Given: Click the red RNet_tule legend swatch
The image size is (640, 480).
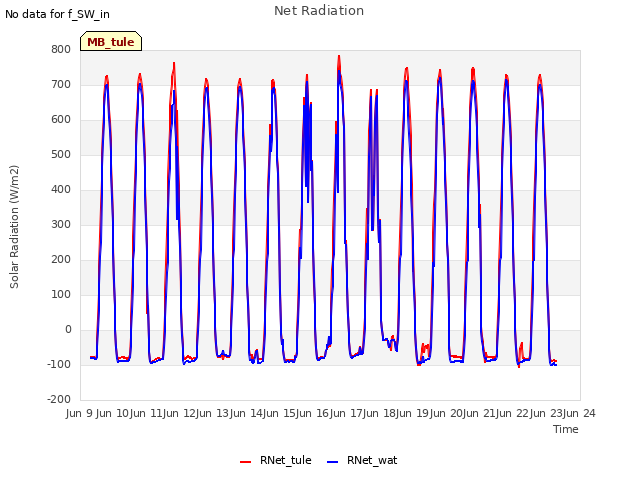Looking at the screenshot, I should [x=245, y=462].
